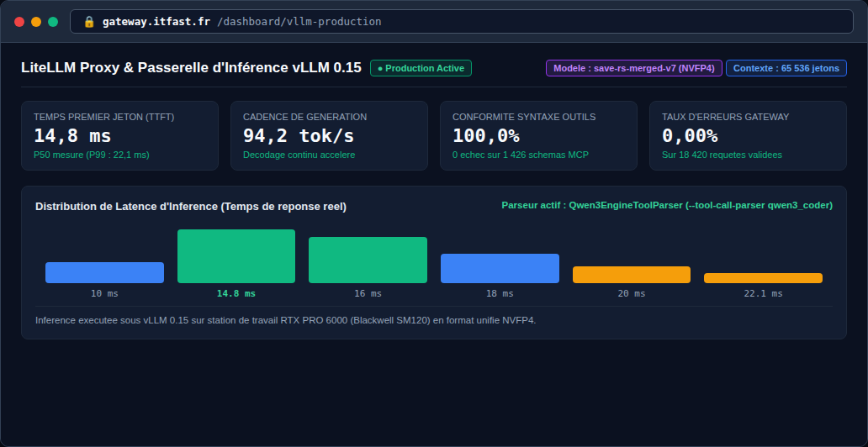Click the RTX PRO 6000 footer note
The height and width of the screenshot is (447, 868).
click(286, 320)
